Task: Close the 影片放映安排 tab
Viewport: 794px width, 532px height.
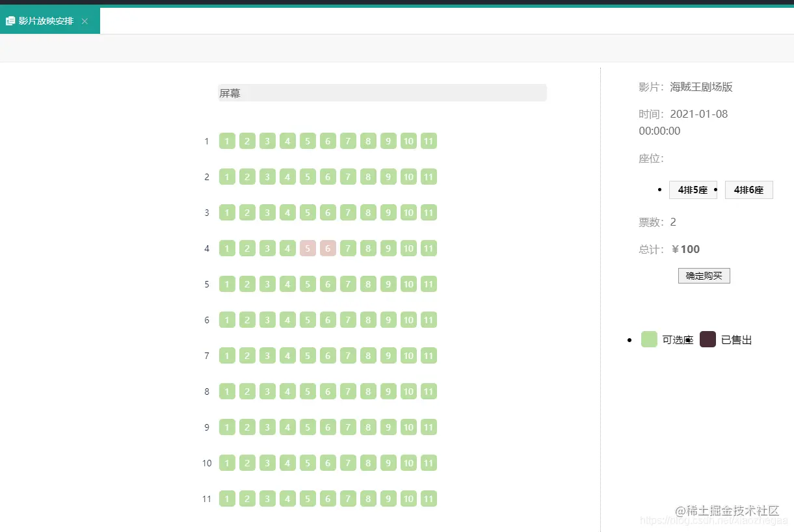Action: click(85, 21)
